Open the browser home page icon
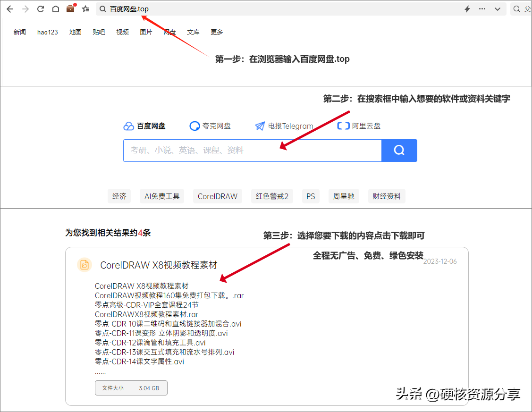Screen dimensions: 532x412 click(56, 9)
